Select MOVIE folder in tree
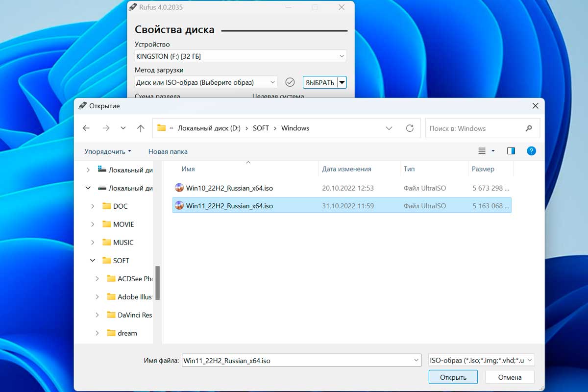 [x=118, y=224]
